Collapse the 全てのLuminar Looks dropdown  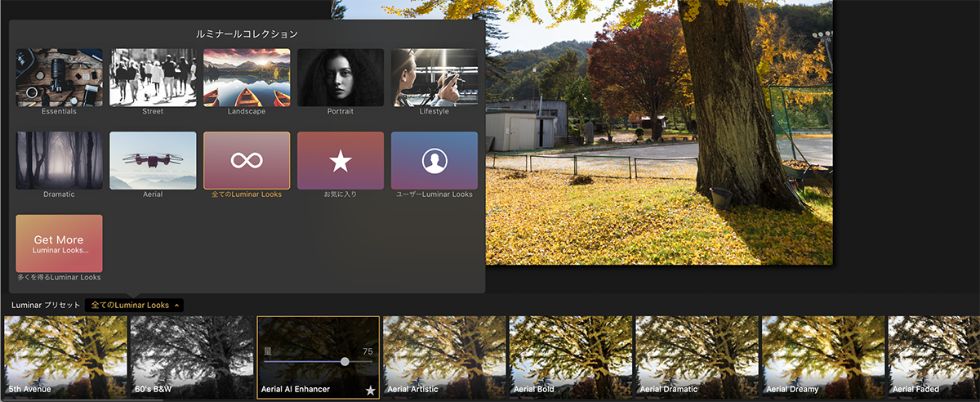point(135,305)
